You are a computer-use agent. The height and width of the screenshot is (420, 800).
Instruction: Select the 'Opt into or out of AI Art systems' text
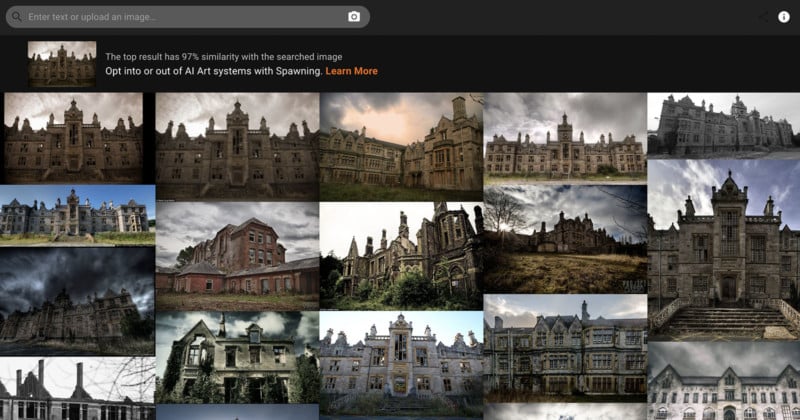pyautogui.click(x=214, y=71)
